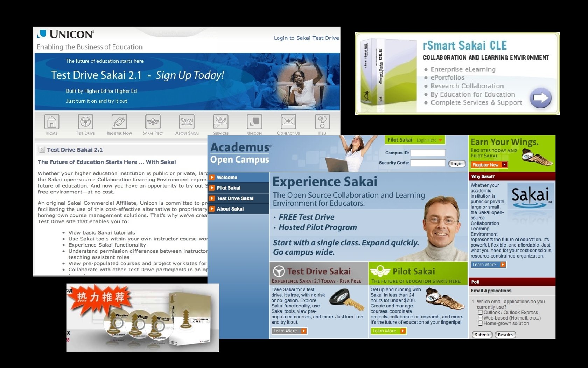The width and height of the screenshot is (588, 368).
Task: Click "The Future of Education Starts Here ... With Sakai" heading
Action: click(x=107, y=162)
